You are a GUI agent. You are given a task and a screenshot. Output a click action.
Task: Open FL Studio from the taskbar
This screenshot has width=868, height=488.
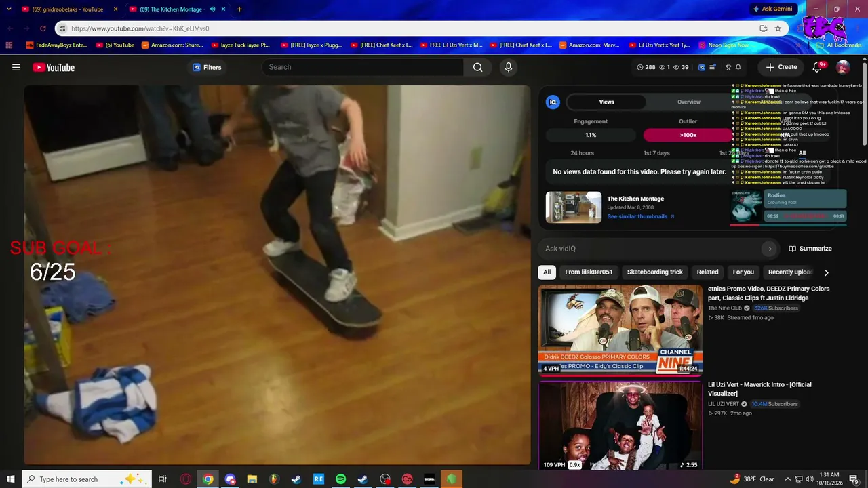(x=274, y=479)
